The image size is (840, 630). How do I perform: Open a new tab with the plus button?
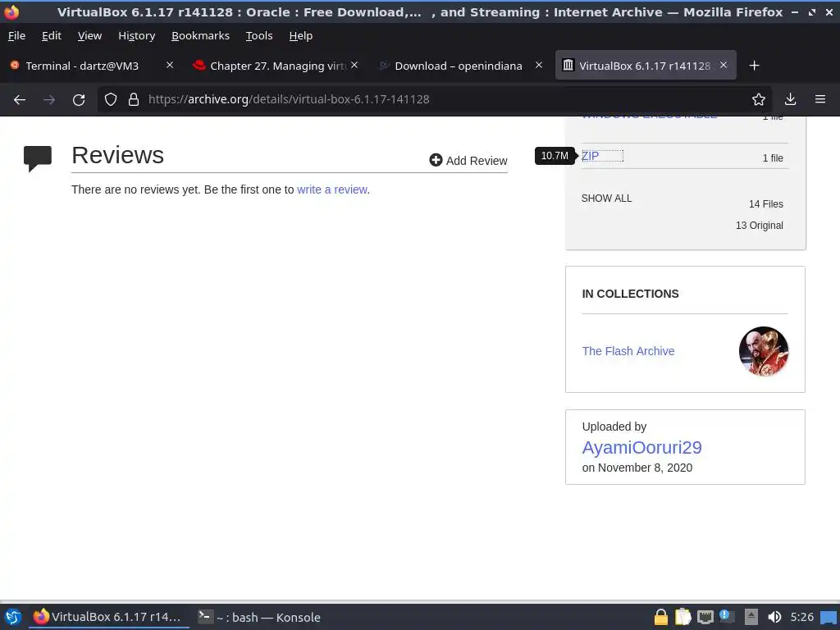coord(755,66)
